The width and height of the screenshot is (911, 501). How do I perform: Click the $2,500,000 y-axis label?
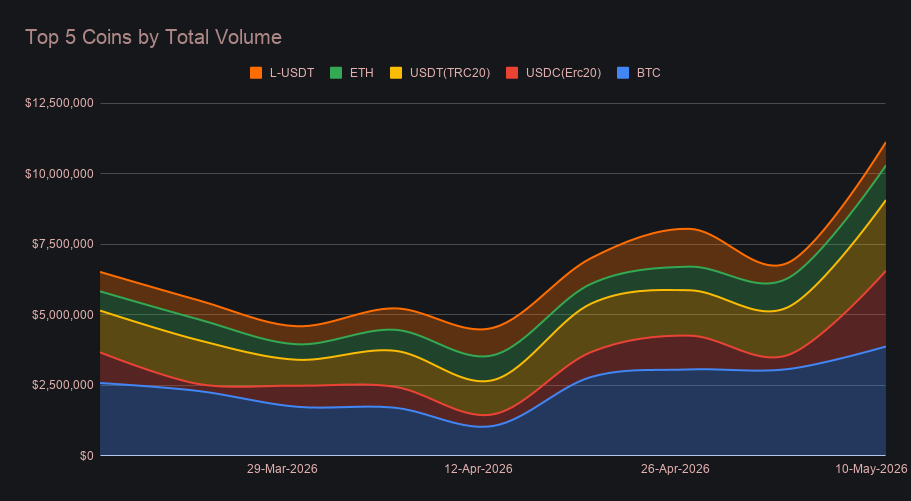pos(63,385)
